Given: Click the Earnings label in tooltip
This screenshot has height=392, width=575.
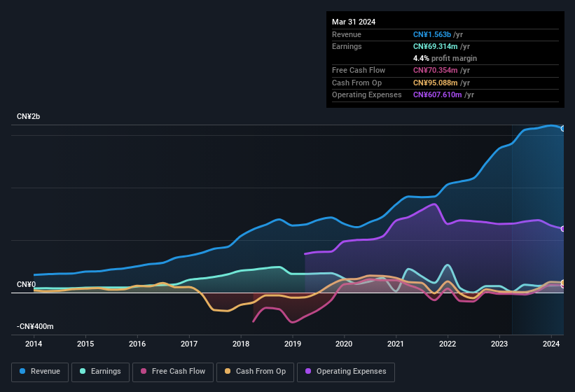Looking at the screenshot, I should pyautogui.click(x=347, y=46).
